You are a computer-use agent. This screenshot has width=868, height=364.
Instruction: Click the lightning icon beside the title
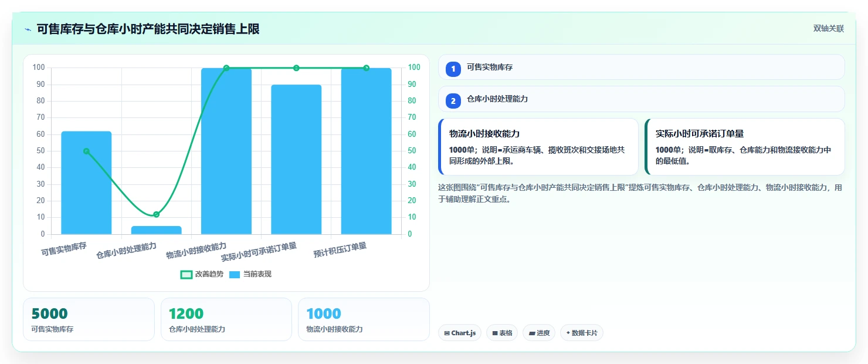[x=28, y=29]
